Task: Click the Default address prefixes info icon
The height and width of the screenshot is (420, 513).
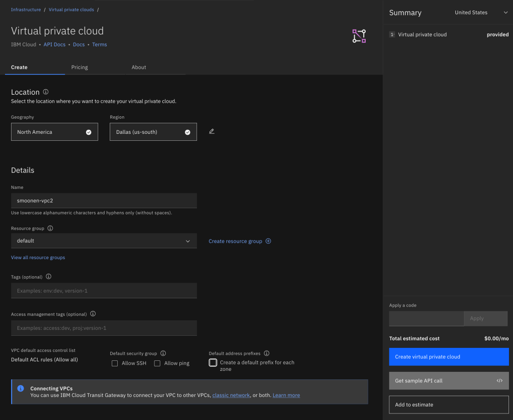Action: (267, 353)
